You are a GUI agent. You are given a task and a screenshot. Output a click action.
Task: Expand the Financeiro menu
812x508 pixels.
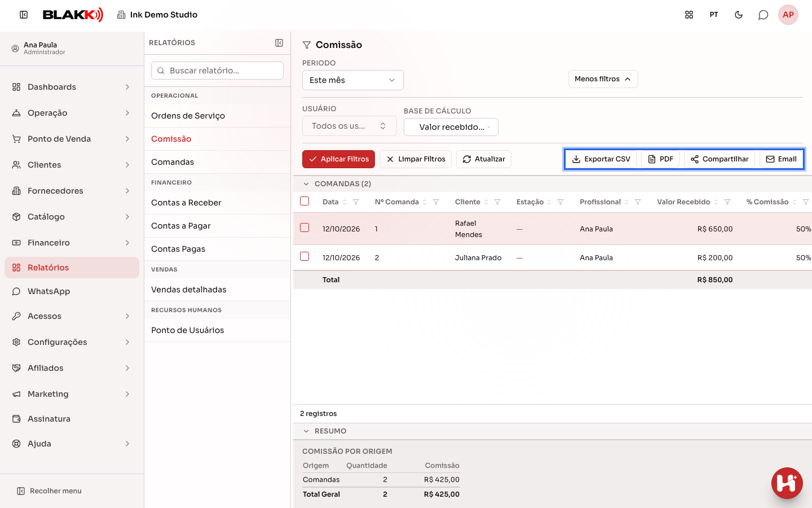[x=72, y=243]
